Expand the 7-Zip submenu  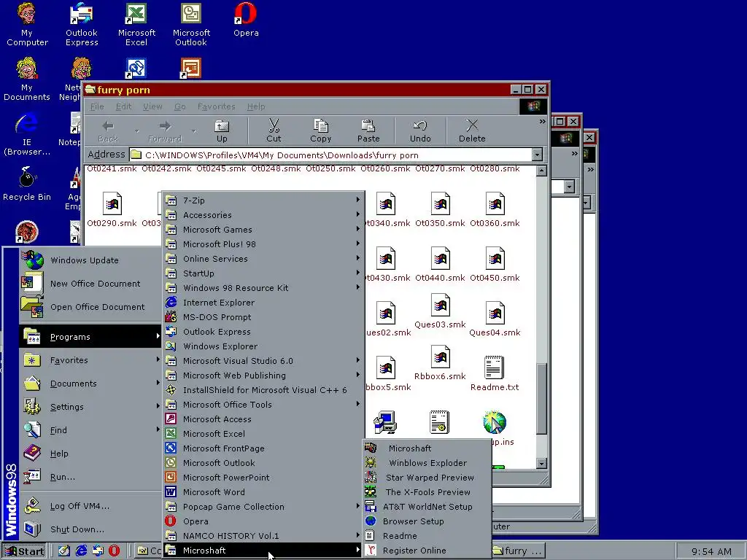tap(263, 201)
